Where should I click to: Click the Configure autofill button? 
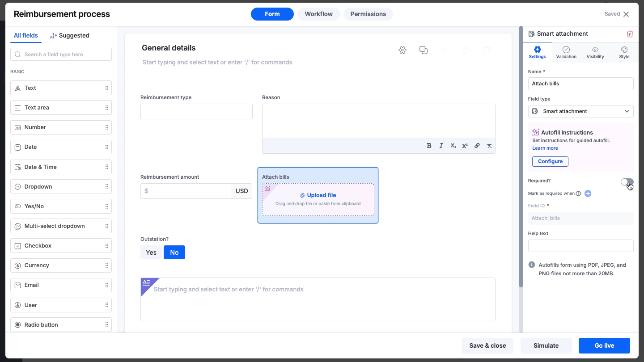click(x=550, y=161)
